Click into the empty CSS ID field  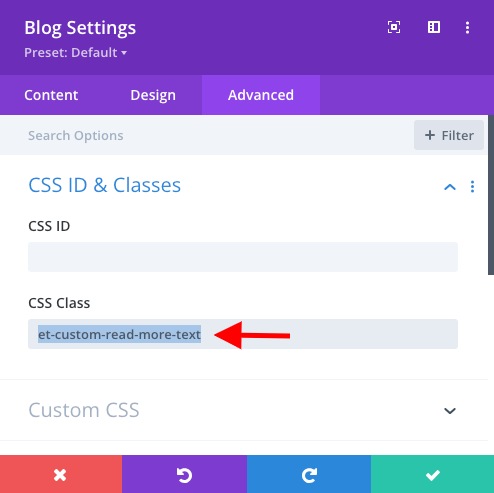tap(243, 257)
